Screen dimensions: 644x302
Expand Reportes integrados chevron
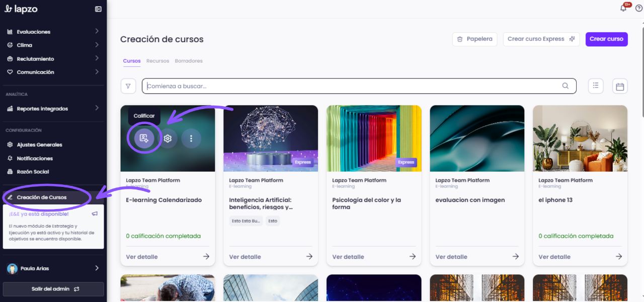pyautogui.click(x=97, y=109)
